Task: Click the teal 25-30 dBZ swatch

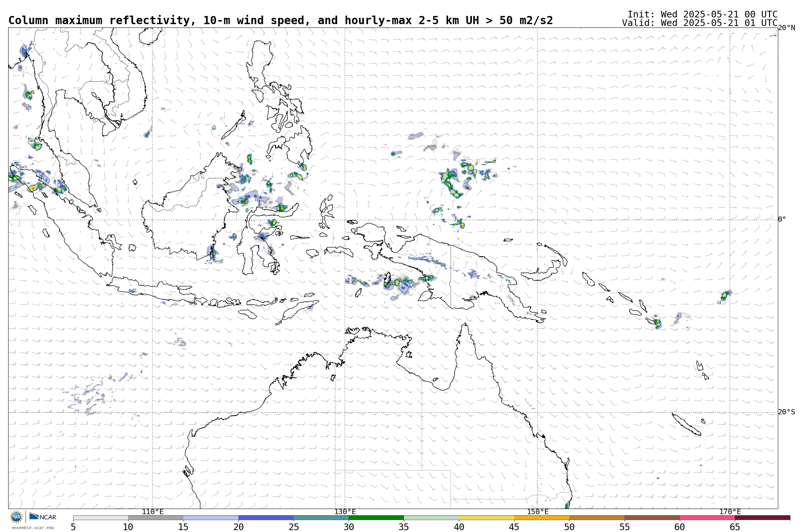Action: pos(321,518)
